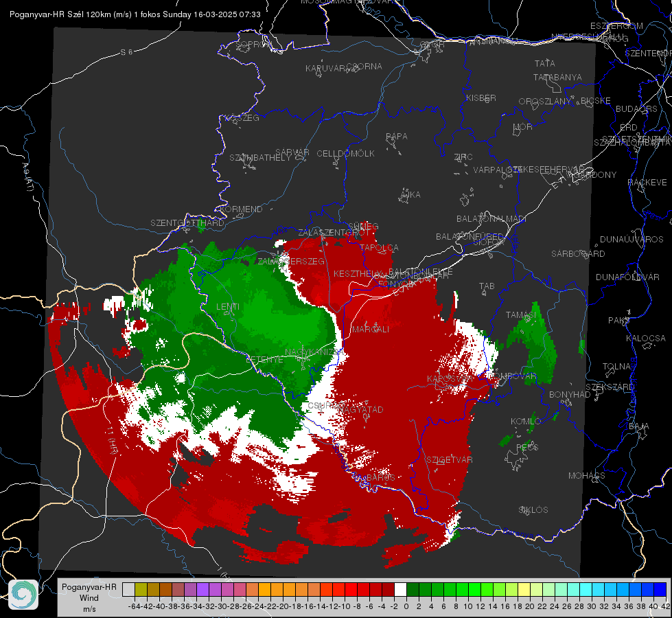Click the DOMBOVAR city label

(x=511, y=376)
